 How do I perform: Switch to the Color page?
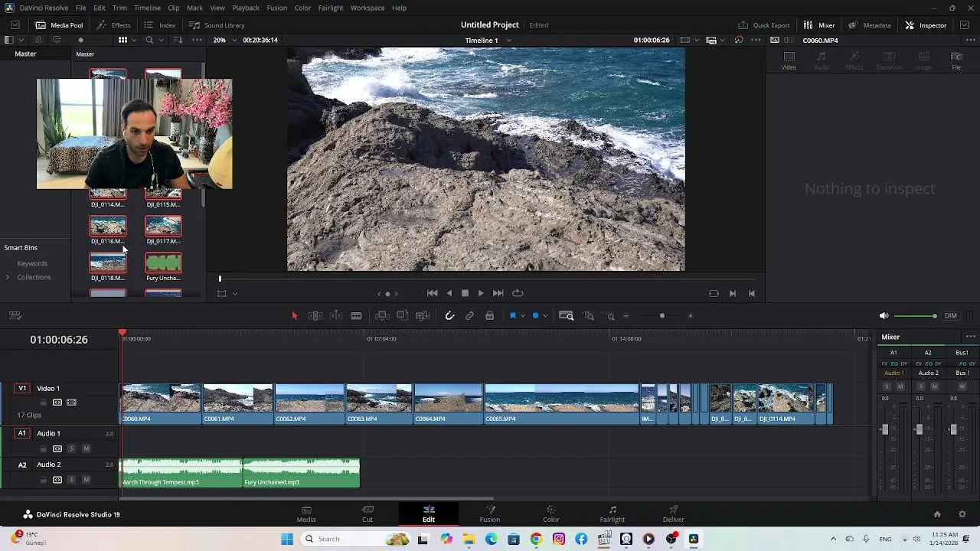[x=550, y=514]
